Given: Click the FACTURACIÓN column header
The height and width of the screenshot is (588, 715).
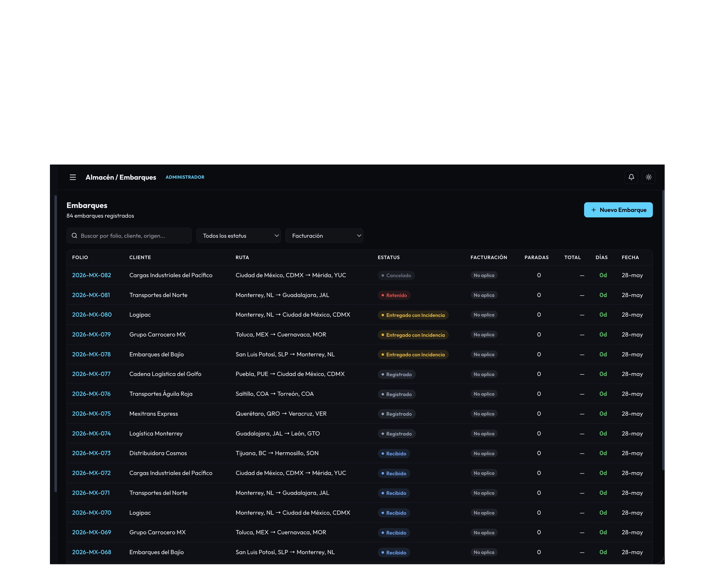Looking at the screenshot, I should (x=489, y=257).
